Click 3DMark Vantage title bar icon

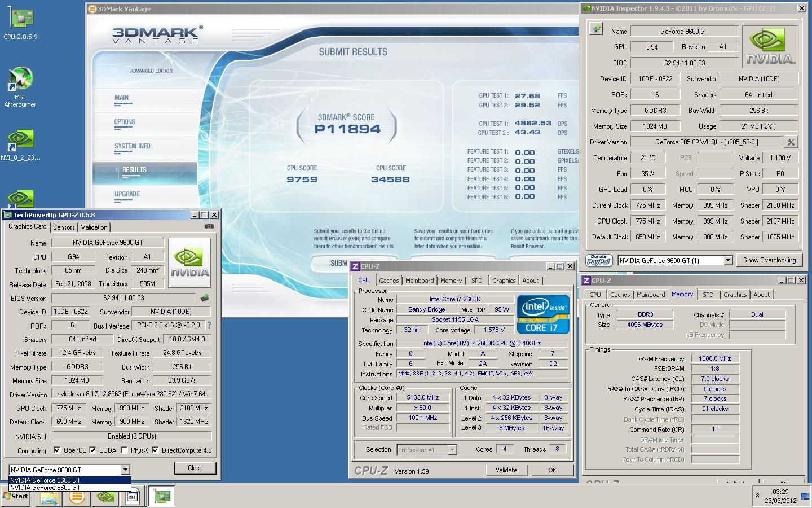[92, 9]
